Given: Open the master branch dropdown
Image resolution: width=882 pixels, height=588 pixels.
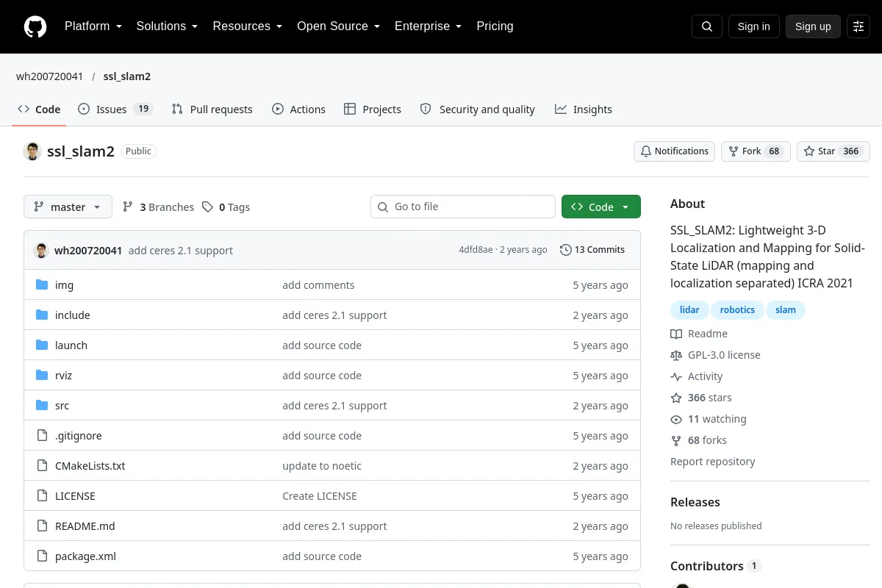Looking at the screenshot, I should [x=68, y=207].
